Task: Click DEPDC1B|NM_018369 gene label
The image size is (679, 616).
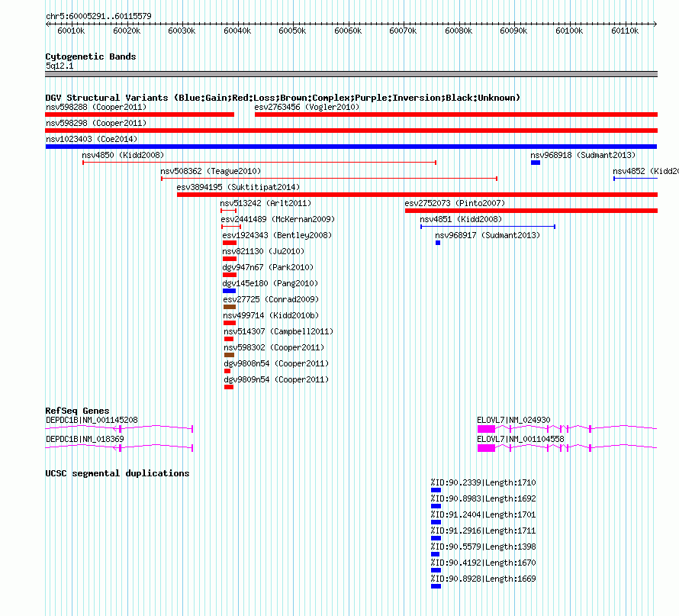Action: point(85,439)
